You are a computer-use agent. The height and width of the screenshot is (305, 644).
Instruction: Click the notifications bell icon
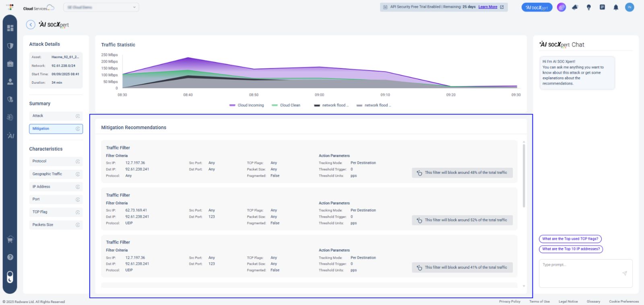pos(615,7)
